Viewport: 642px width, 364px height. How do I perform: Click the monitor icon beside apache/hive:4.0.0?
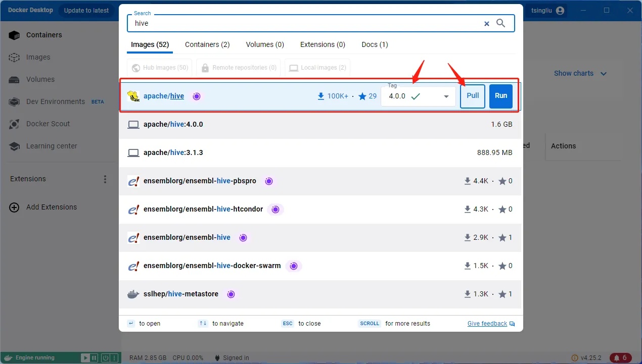click(133, 124)
